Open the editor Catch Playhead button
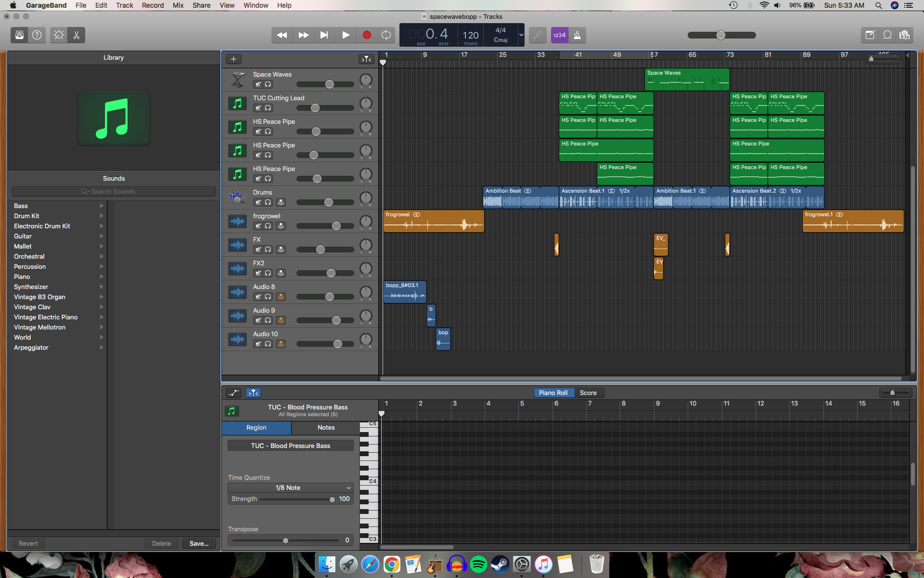The width and height of the screenshot is (924, 578). coord(253,393)
